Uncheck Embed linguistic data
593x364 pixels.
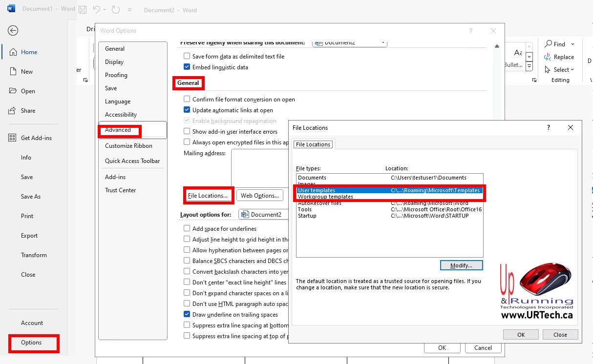click(187, 67)
